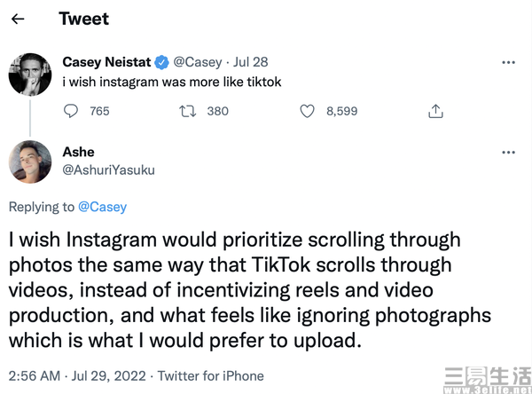The width and height of the screenshot is (532, 394).
Task: Click the retweet icon on Casey's tweet
Action: tap(188, 111)
